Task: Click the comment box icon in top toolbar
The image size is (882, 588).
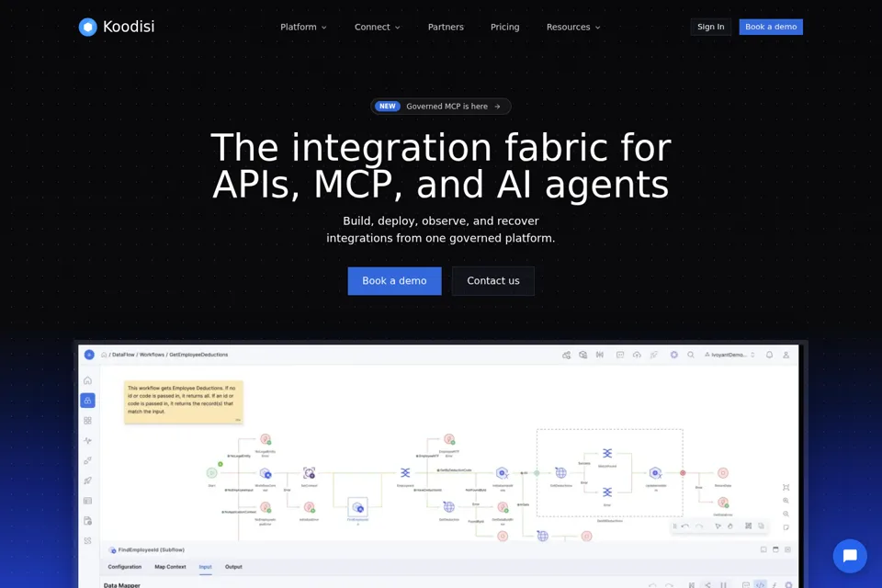Action: (620, 355)
